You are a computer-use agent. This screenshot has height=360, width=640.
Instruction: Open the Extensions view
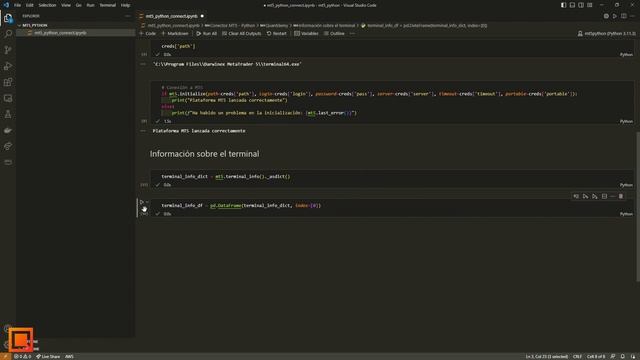tap(8, 82)
